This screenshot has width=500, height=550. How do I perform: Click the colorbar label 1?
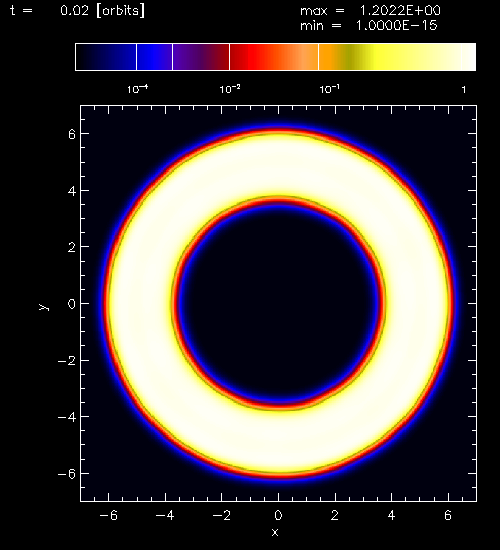click(464, 90)
